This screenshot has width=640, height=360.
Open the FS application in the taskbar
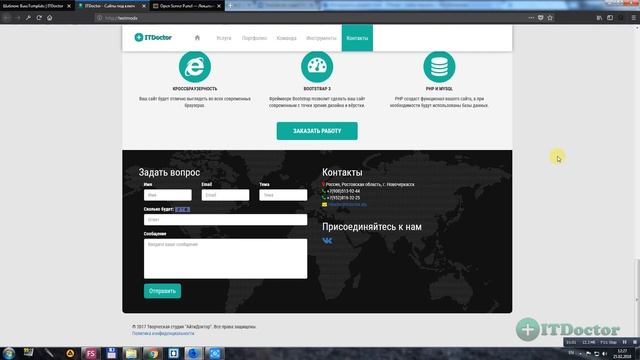pyautogui.click(x=90, y=353)
